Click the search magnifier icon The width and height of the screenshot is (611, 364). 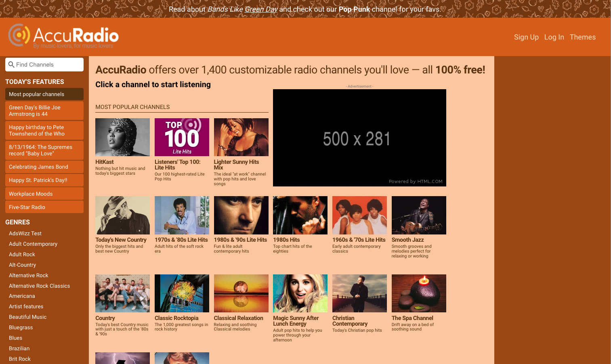(11, 65)
